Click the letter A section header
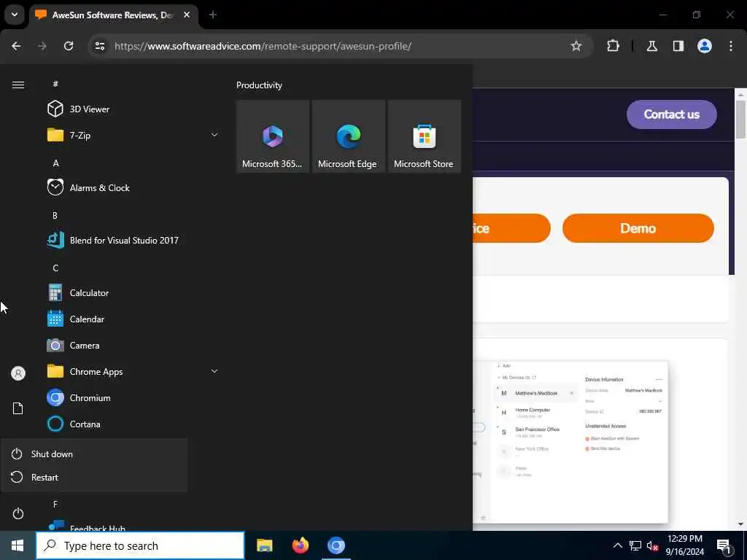 point(55,163)
